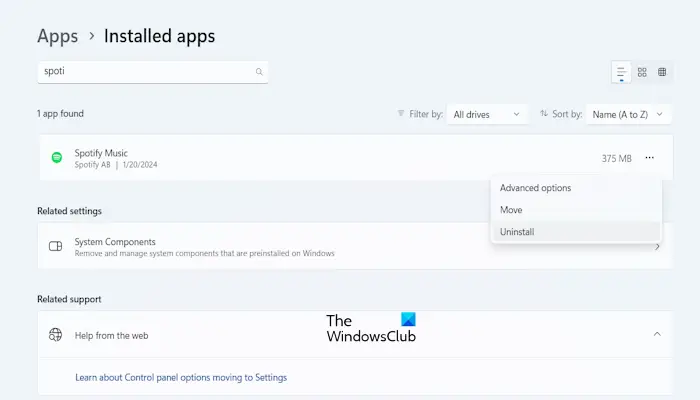Open System Components via its chevron arrow
This screenshot has height=400, width=700.
(x=657, y=246)
